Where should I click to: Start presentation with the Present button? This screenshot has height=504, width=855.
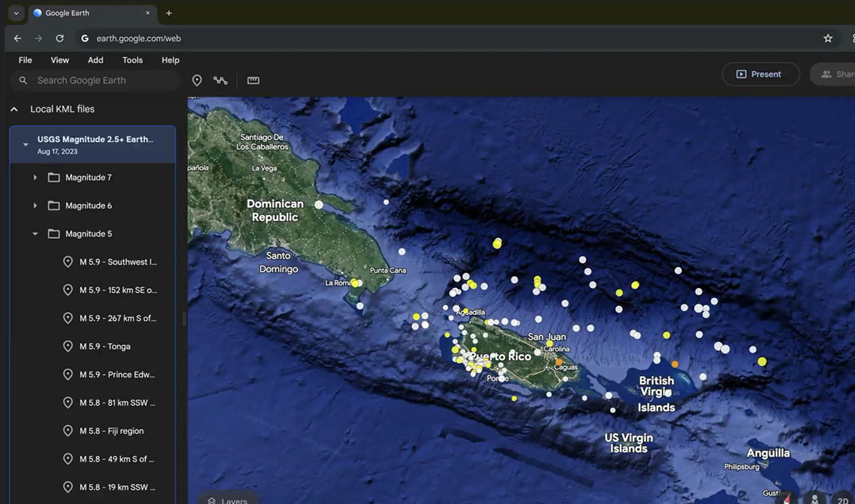click(761, 74)
